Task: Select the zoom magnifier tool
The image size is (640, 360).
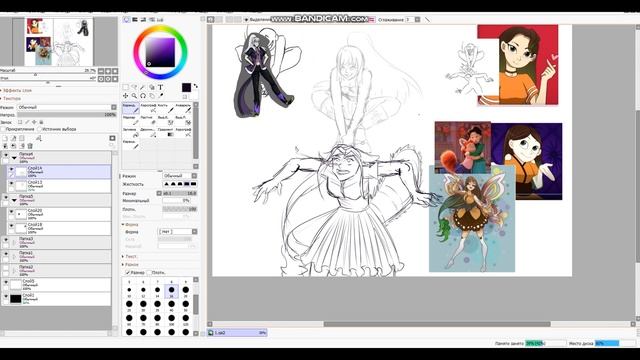Action: click(x=134, y=96)
